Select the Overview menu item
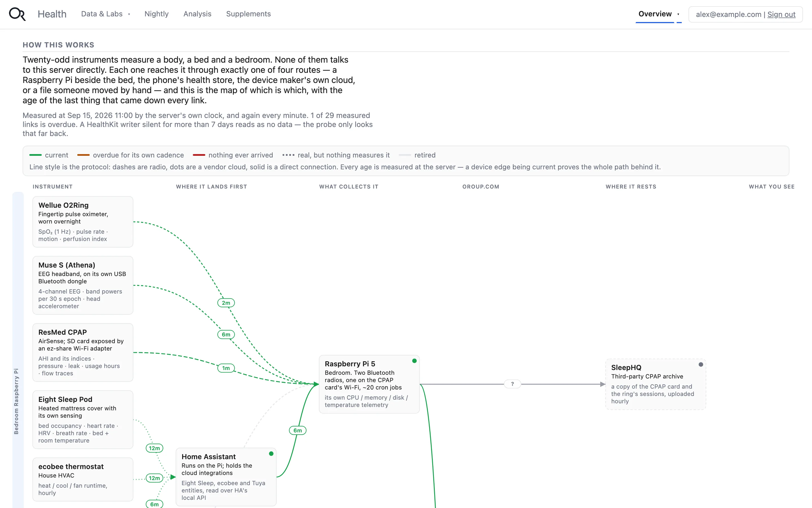 point(655,14)
